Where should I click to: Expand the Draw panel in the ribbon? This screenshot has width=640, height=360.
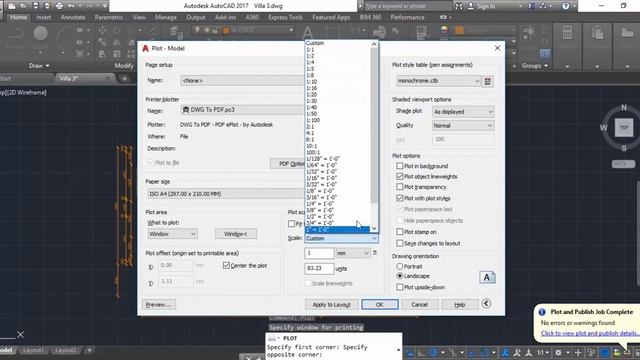[x=39, y=66]
